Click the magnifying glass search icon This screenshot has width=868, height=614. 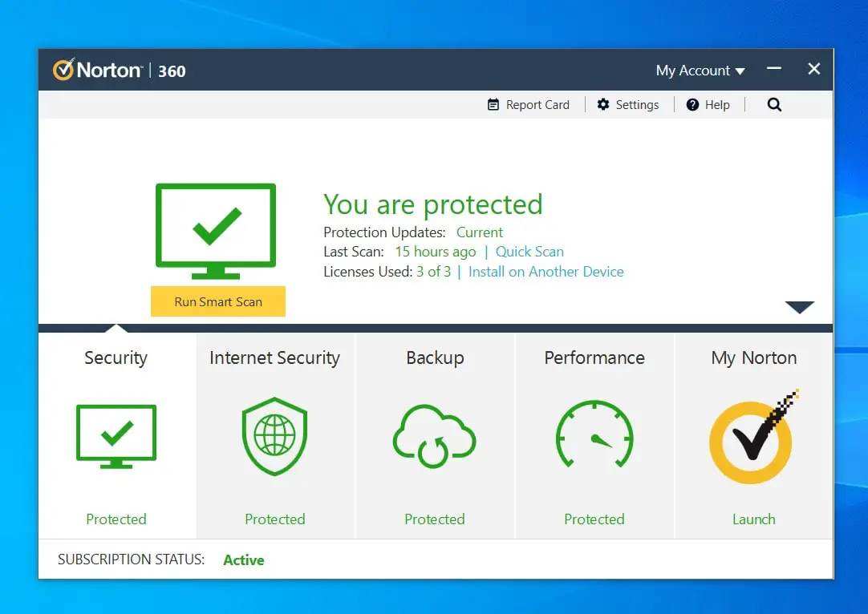[774, 104]
